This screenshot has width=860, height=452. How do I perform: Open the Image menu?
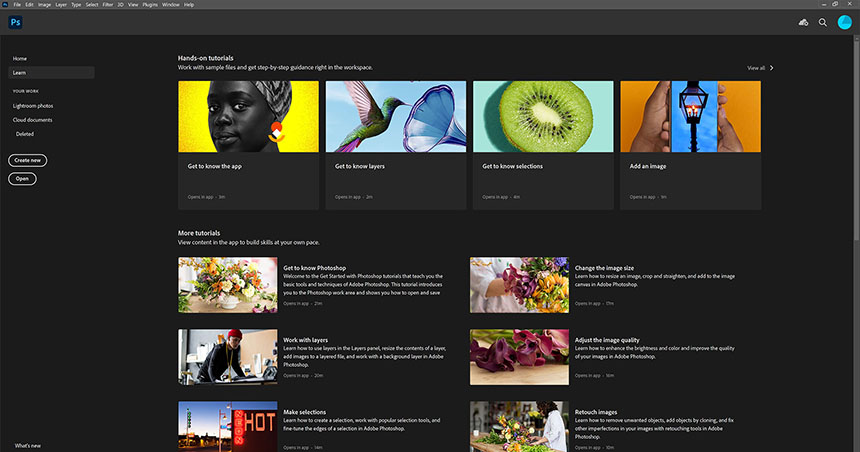coord(44,4)
